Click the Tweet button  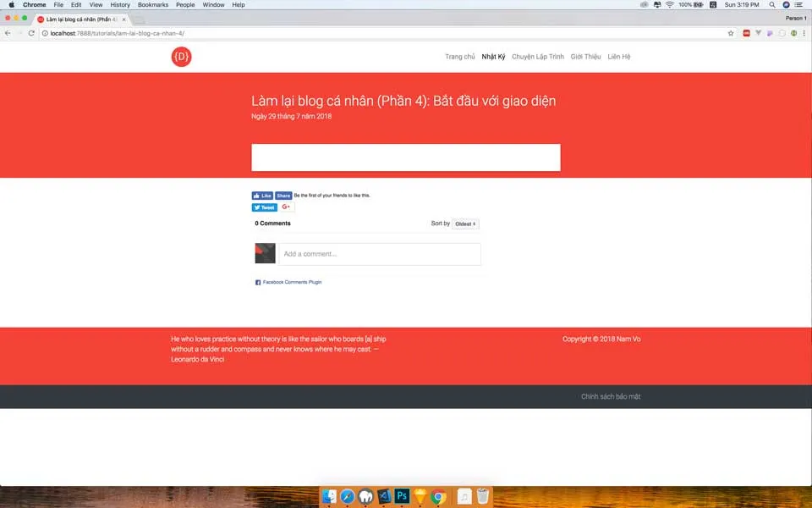click(x=265, y=207)
